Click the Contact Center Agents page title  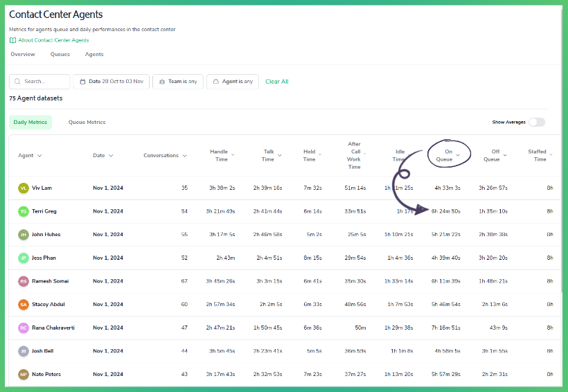[56, 15]
